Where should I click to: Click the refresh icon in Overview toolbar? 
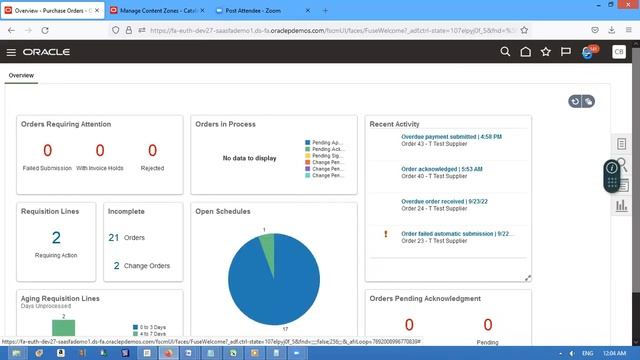tap(575, 101)
